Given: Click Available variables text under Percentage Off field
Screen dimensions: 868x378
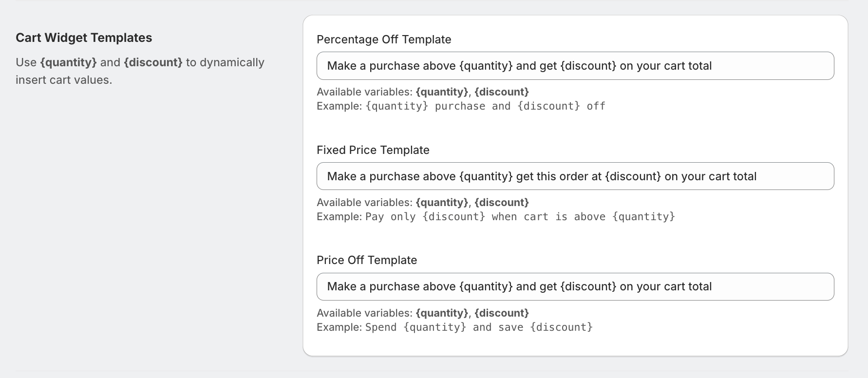Looking at the screenshot, I should click(x=364, y=92).
